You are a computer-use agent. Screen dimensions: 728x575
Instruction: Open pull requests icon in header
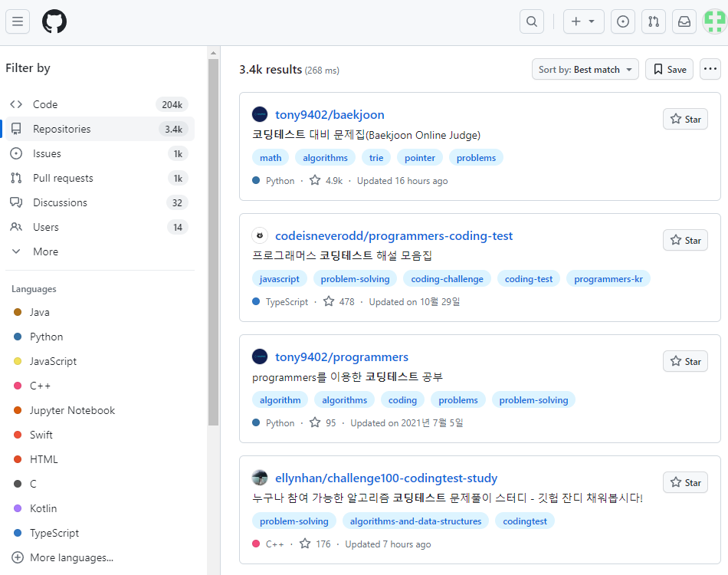coord(654,21)
